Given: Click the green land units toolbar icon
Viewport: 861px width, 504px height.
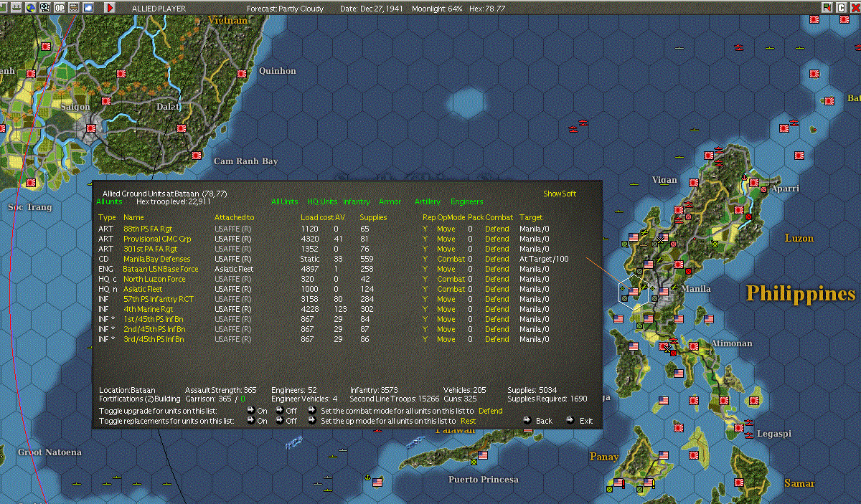Looking at the screenshot, I should (3, 8).
